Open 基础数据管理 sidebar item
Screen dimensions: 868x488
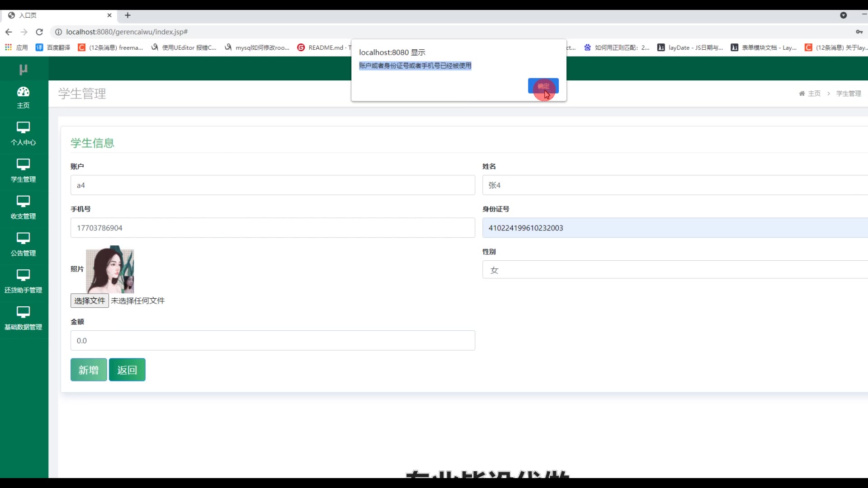(x=23, y=319)
